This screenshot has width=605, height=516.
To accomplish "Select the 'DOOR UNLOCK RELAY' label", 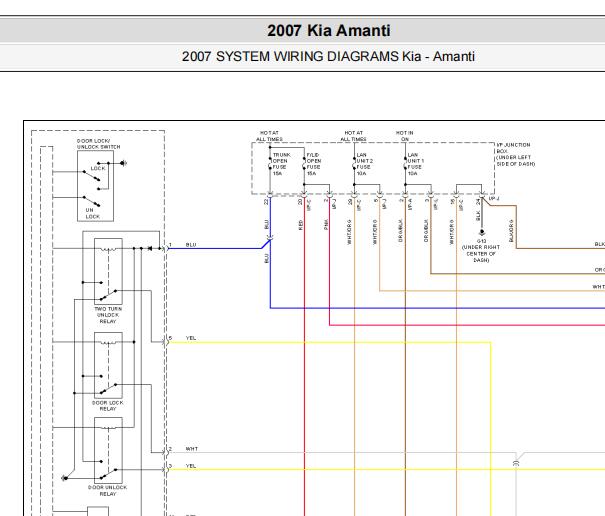I will [x=108, y=491].
